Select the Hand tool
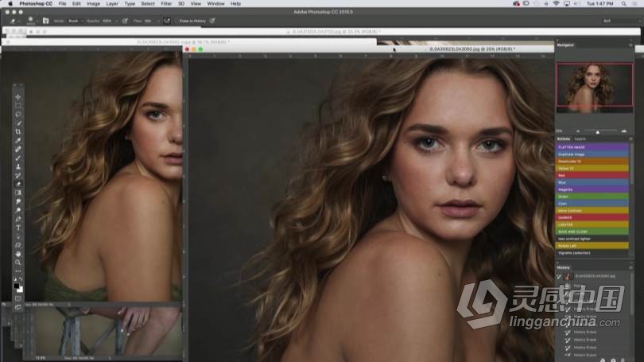The width and height of the screenshot is (644, 362). (18, 254)
